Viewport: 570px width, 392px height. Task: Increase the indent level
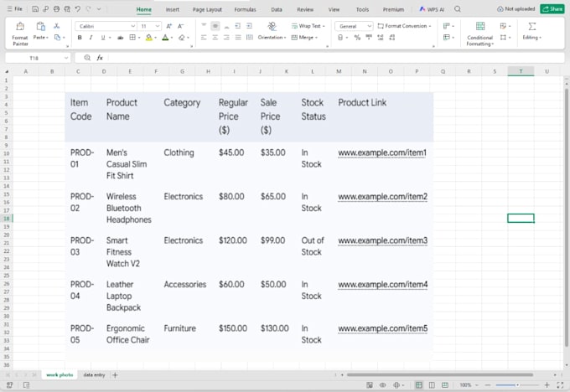coord(250,26)
